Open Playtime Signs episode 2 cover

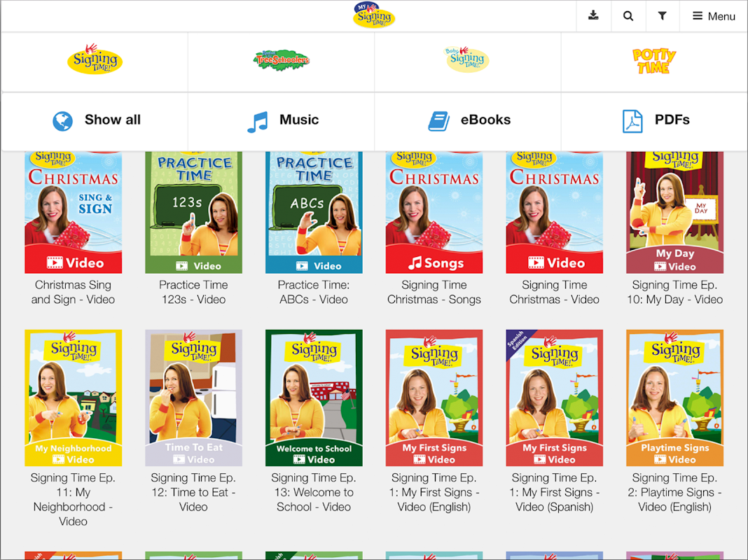coord(674,398)
